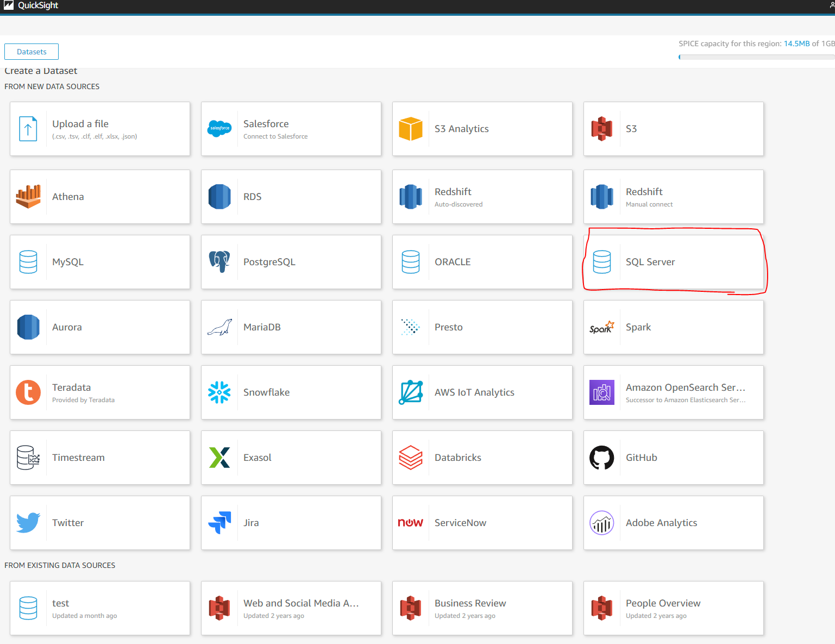Screen dimensions: 835x644
Task: Select the Twitter data source
Action: [x=100, y=523]
